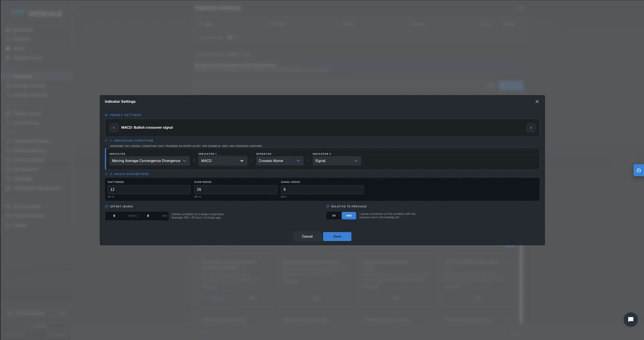This screenshot has width=644, height=340.
Task: Open the Indicator 1 MACD dropdown
Action: 223,161
